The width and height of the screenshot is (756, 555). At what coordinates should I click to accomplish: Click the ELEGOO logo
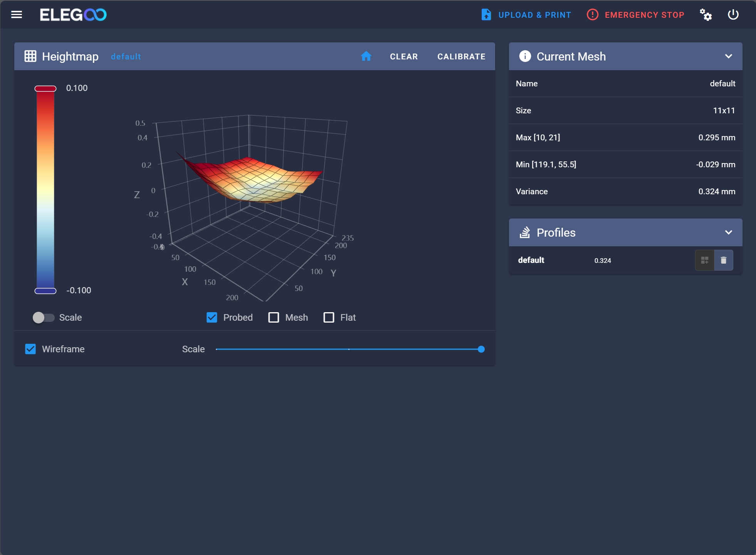[x=73, y=15]
